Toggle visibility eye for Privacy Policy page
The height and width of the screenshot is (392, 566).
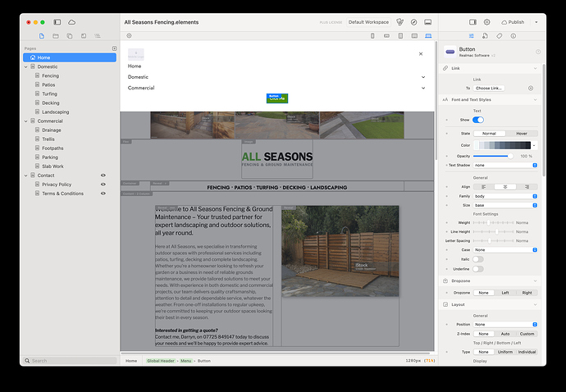[x=103, y=185]
